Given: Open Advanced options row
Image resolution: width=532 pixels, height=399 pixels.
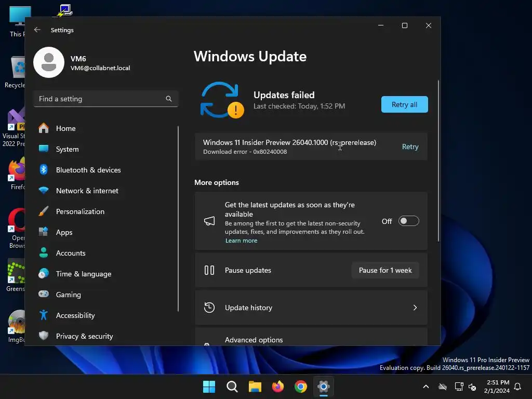Looking at the screenshot, I should 311,337.
